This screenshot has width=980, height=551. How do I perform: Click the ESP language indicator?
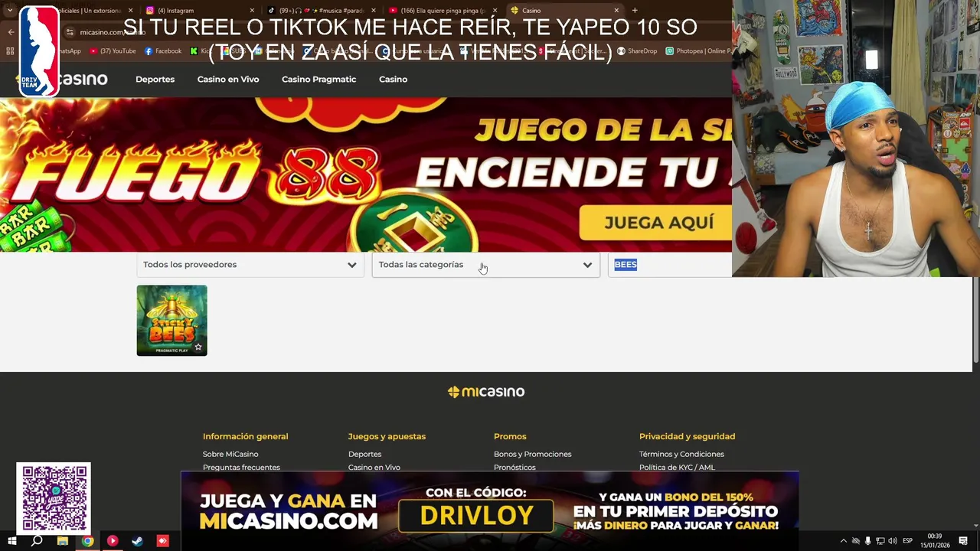point(907,541)
